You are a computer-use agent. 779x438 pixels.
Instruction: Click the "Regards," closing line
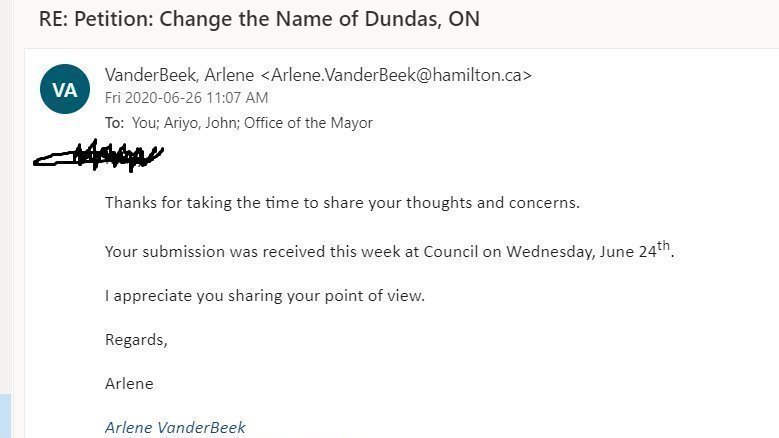[x=136, y=340]
